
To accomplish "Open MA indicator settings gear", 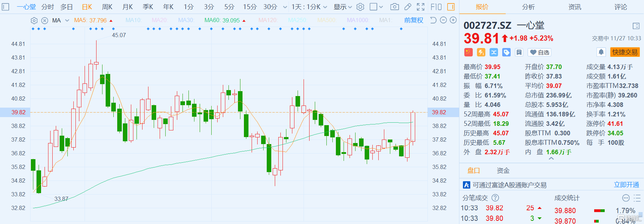I will [34, 20].
